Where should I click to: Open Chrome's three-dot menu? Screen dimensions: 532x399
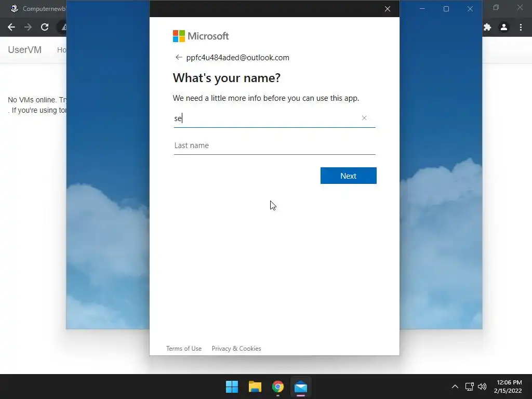click(x=521, y=27)
